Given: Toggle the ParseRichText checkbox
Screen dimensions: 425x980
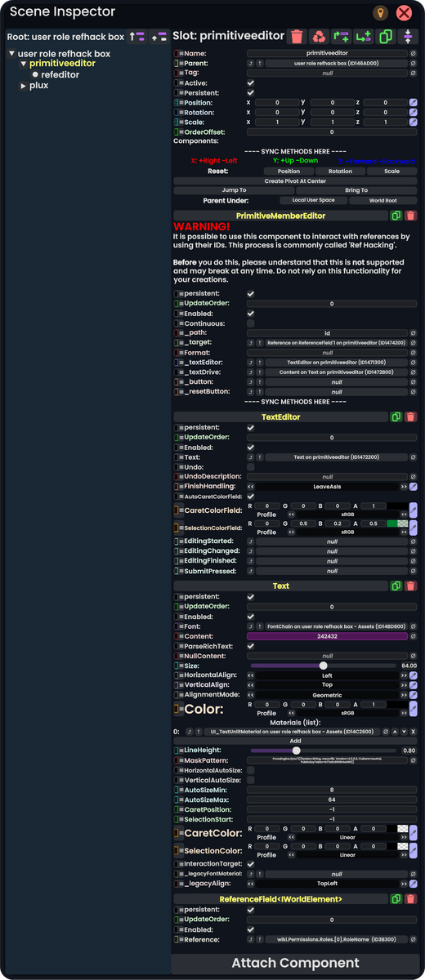Looking at the screenshot, I should [x=251, y=646].
